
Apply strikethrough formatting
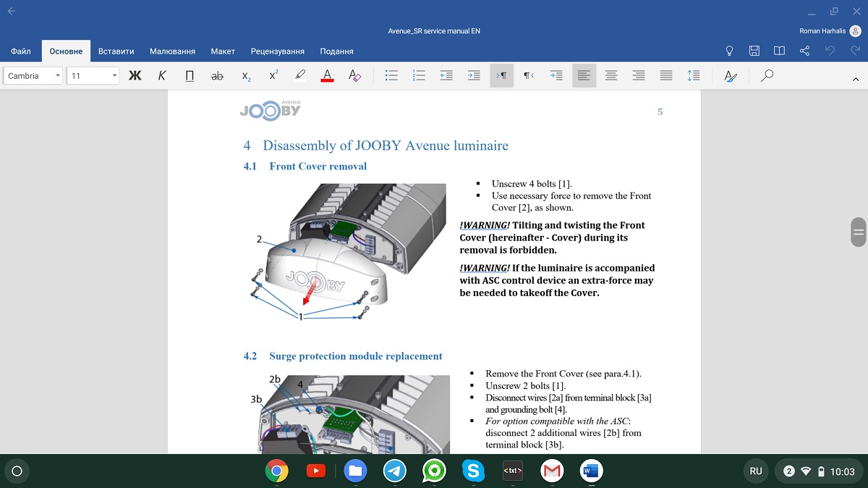coord(217,75)
